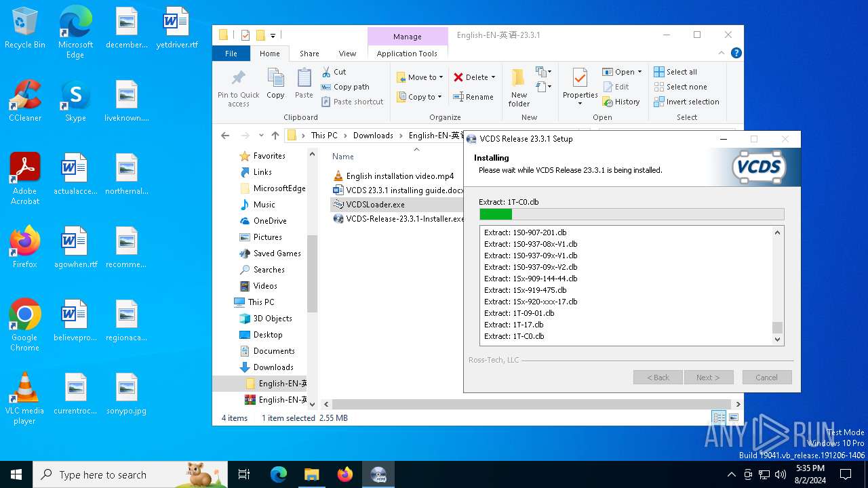
Task: Click This PC in address bar
Action: click(324, 136)
